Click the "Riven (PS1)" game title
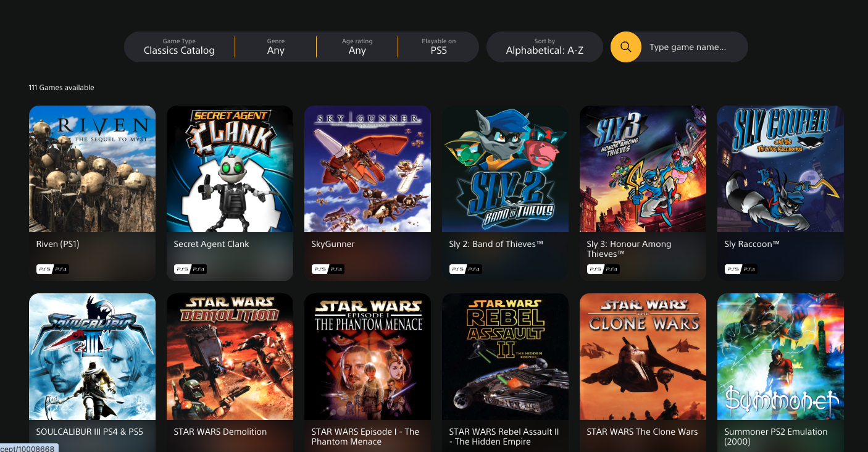868x452 pixels. click(58, 244)
